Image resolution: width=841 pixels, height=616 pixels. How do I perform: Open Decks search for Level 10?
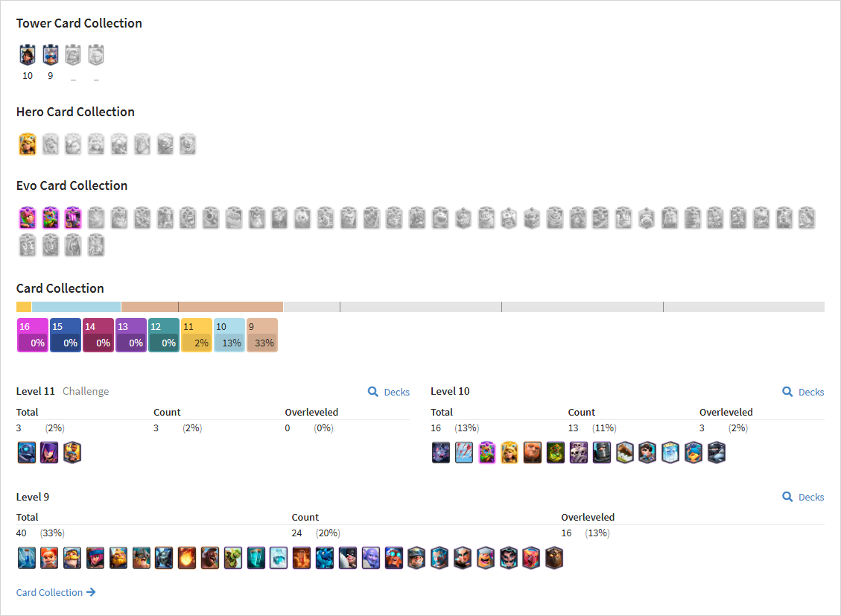pyautogui.click(x=803, y=392)
